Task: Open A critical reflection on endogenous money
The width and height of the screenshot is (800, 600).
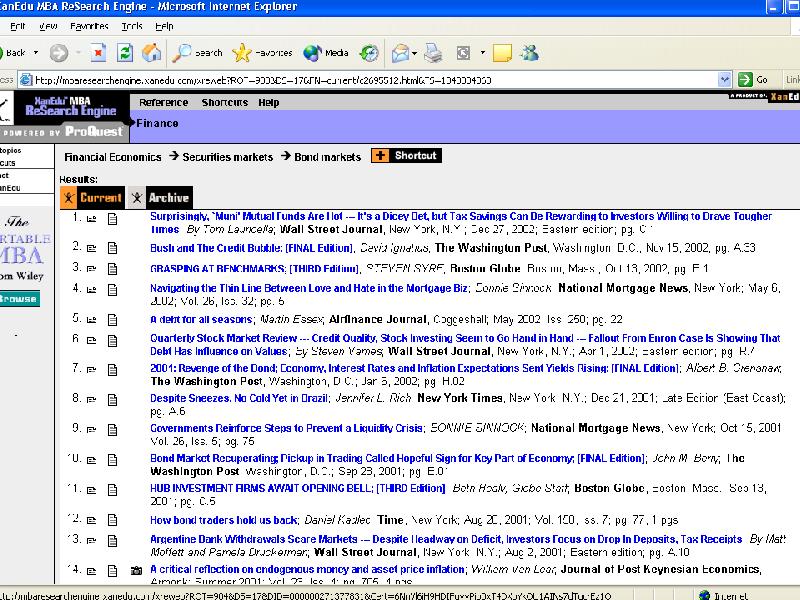Action: click(x=307, y=569)
